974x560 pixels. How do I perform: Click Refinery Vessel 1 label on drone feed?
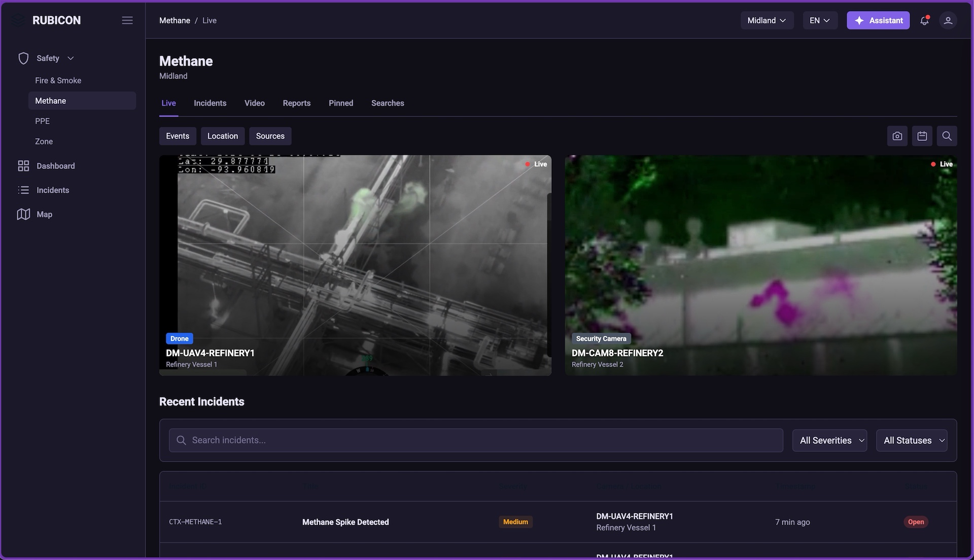point(191,364)
